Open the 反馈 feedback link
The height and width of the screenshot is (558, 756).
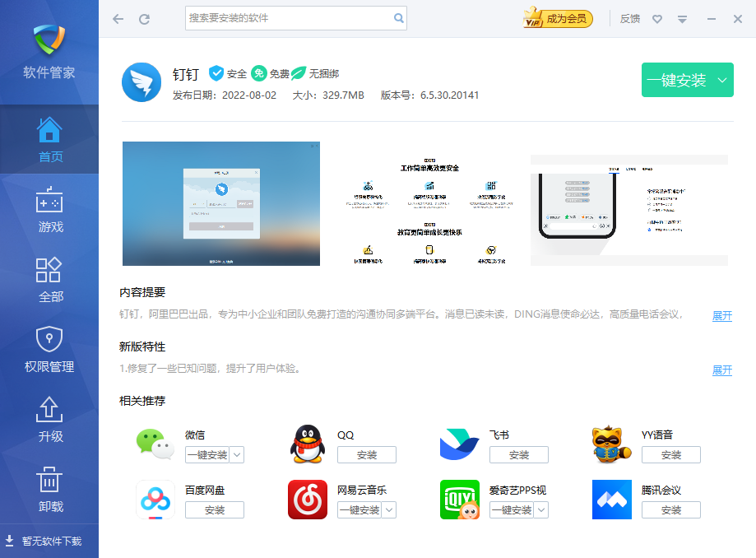[x=629, y=19]
